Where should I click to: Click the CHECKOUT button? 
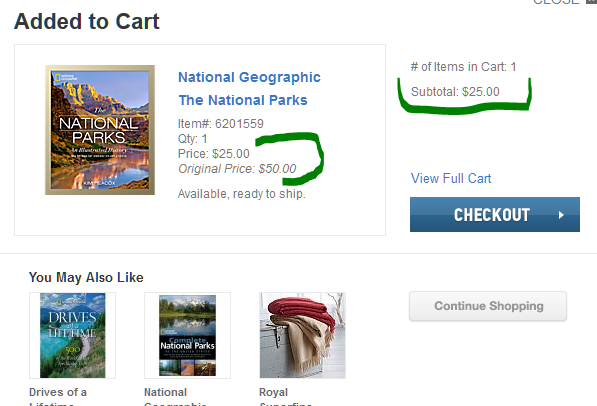495,214
